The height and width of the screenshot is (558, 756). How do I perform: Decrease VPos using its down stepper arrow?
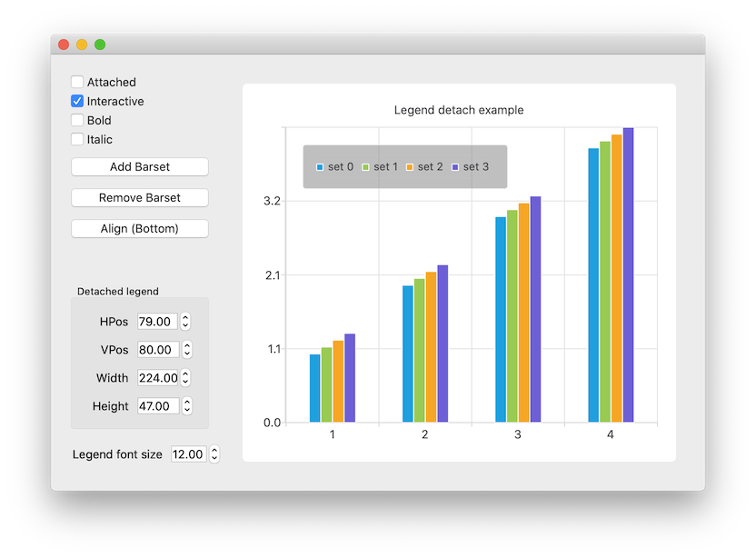(184, 354)
